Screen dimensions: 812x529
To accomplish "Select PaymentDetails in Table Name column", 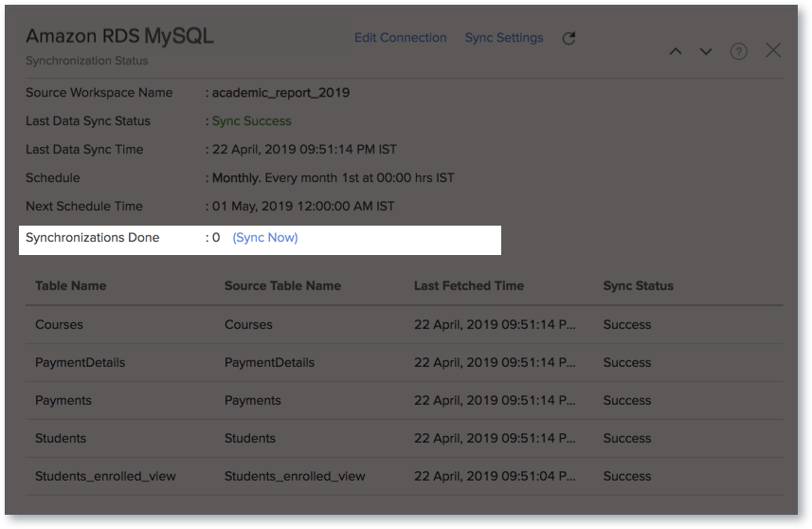I will (81, 363).
